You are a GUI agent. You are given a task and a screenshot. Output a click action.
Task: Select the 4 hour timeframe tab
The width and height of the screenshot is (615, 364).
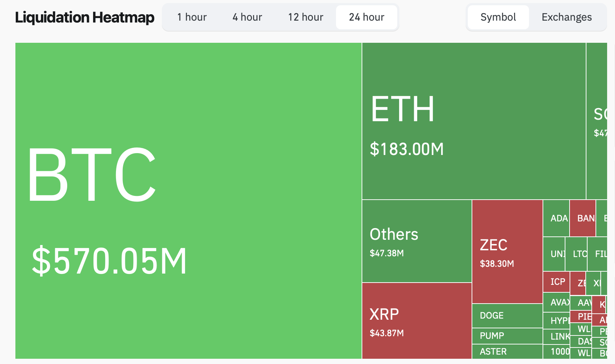(x=247, y=17)
